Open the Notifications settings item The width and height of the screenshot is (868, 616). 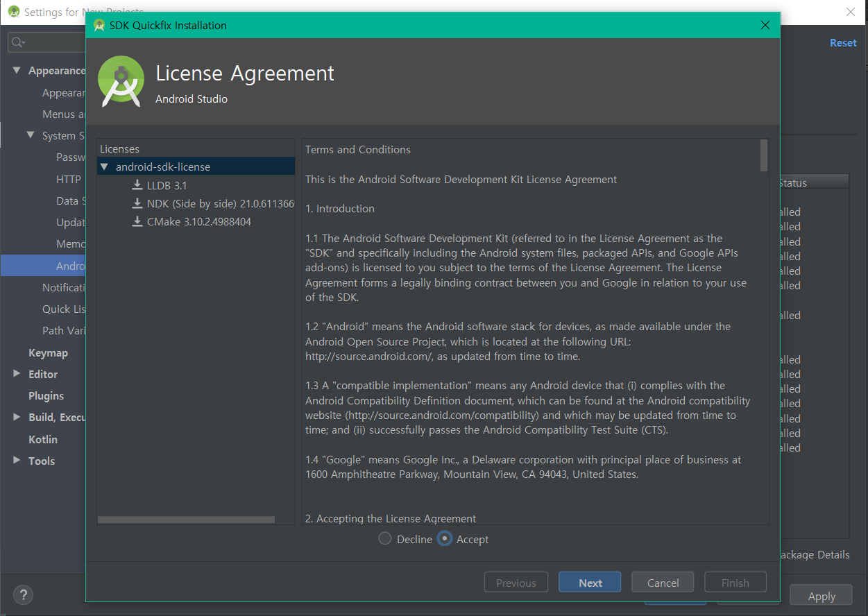click(x=64, y=287)
